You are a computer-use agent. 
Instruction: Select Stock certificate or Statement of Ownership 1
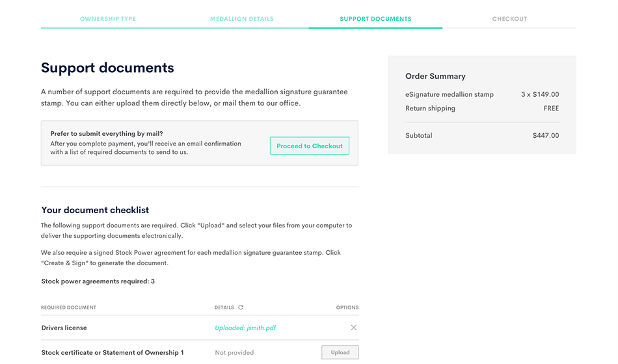tap(113, 353)
